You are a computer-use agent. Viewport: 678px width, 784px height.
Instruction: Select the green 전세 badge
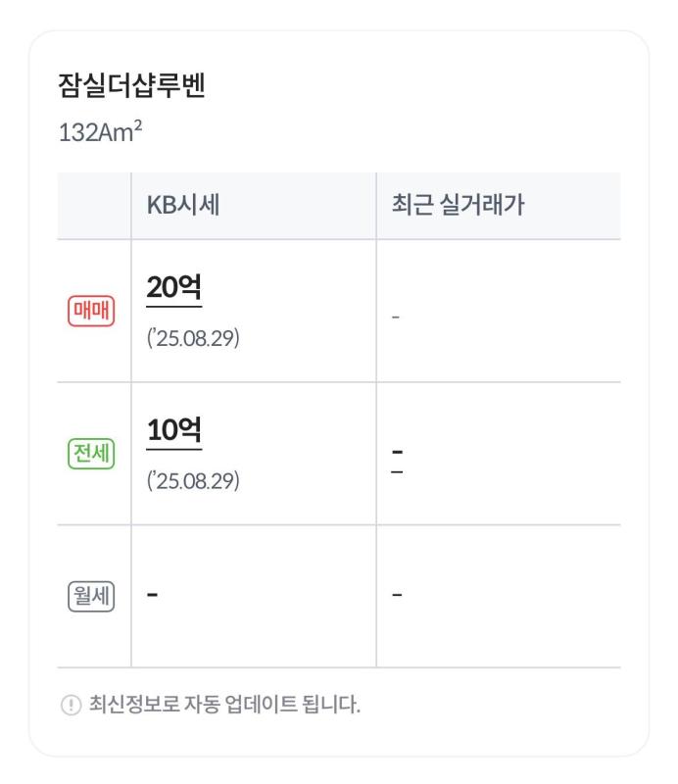(x=91, y=454)
